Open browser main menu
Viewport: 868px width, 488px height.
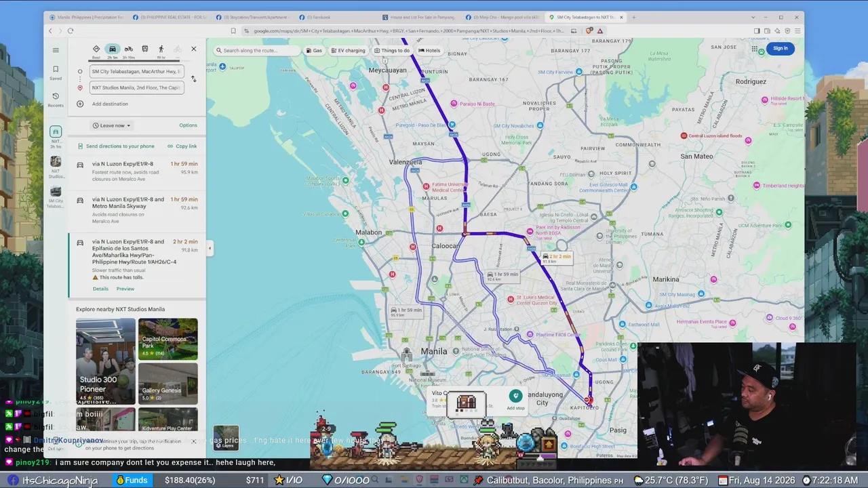tap(797, 30)
